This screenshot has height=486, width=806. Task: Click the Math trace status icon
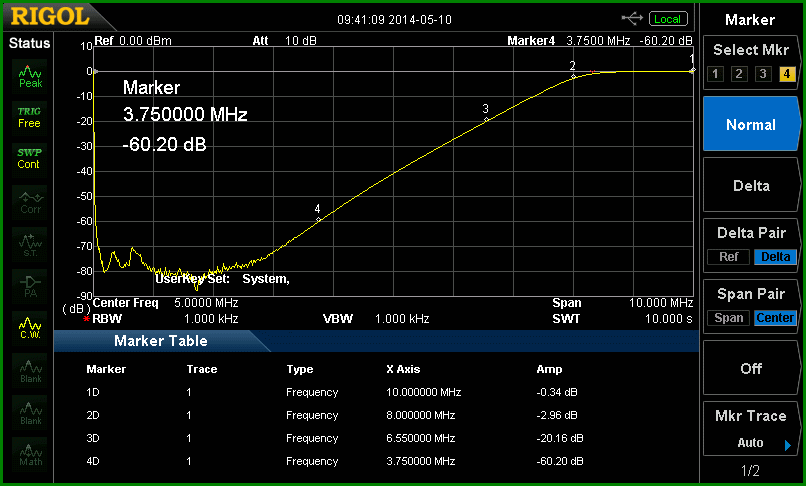click(x=30, y=455)
